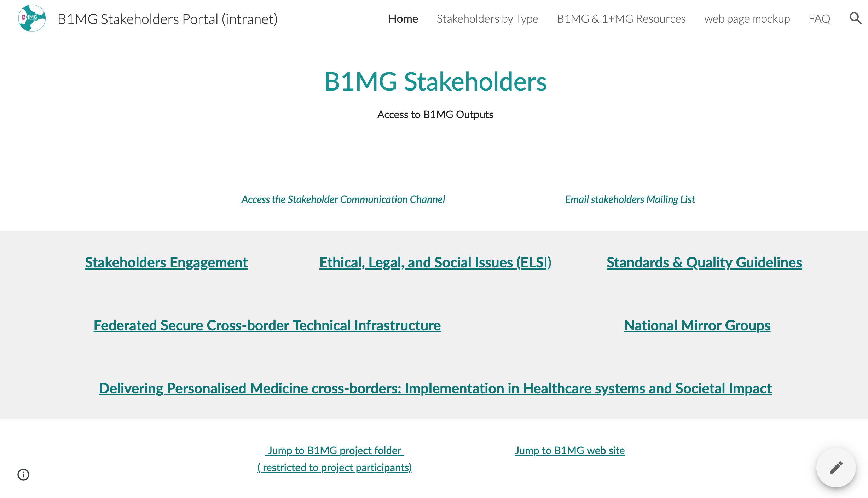The width and height of the screenshot is (868, 498).
Task: Open the search icon in the header
Action: tap(856, 18)
